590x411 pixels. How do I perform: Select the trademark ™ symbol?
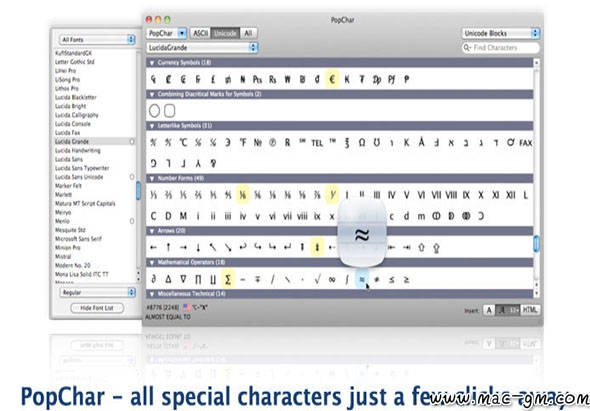point(332,141)
